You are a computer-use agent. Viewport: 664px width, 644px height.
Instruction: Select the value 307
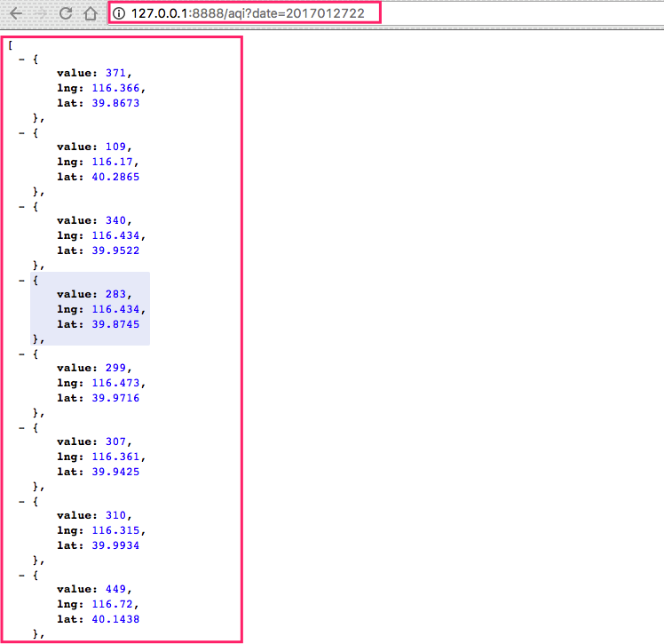pyautogui.click(x=115, y=441)
